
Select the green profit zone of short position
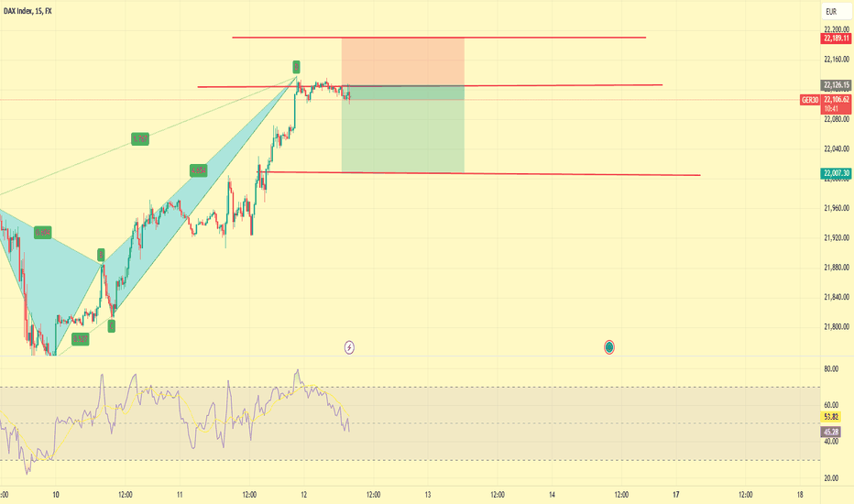[403, 129]
